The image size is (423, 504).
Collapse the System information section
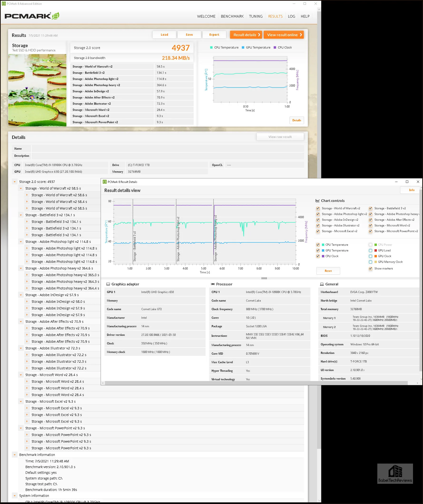coord(15,496)
